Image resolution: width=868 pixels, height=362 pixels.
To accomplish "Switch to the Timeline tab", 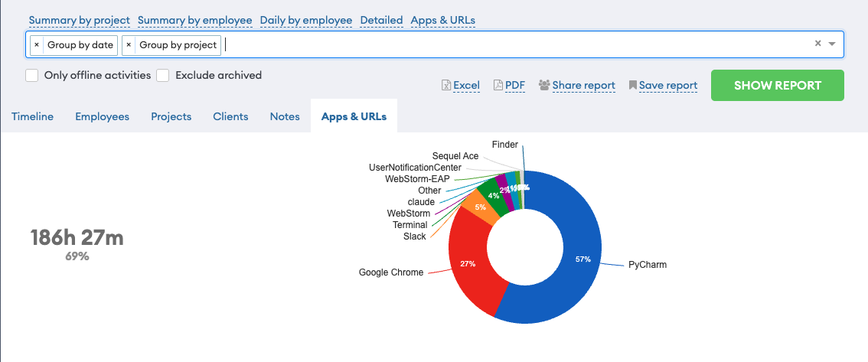I will point(33,117).
